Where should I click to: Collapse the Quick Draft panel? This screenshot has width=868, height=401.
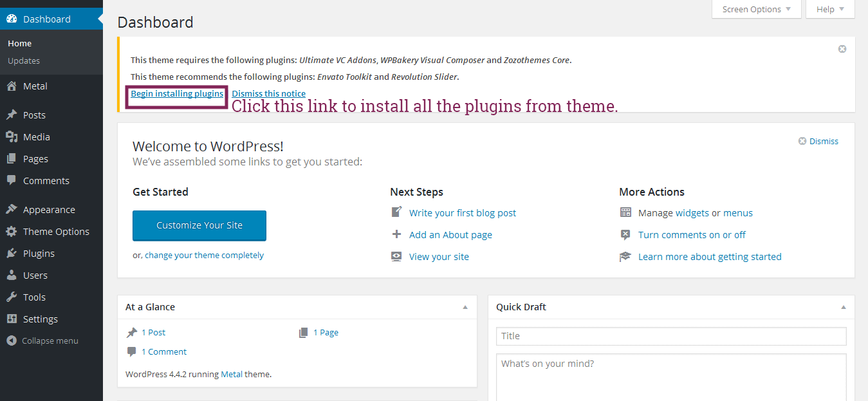[844, 308]
